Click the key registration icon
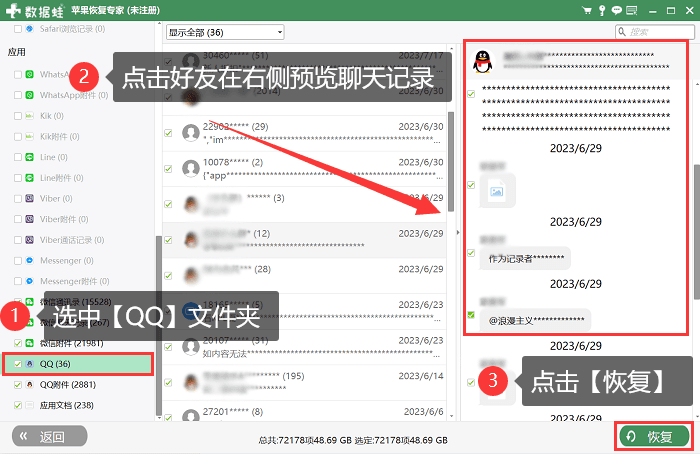 [602, 10]
